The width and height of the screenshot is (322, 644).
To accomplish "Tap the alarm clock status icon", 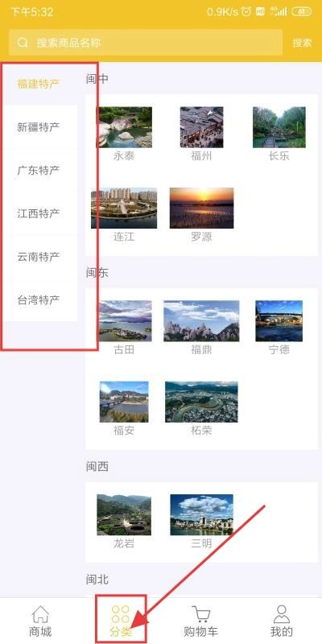I will 246,12.
